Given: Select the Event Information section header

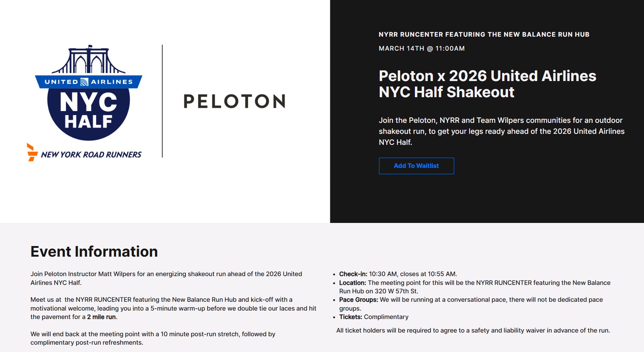Looking at the screenshot, I should coord(94,252).
